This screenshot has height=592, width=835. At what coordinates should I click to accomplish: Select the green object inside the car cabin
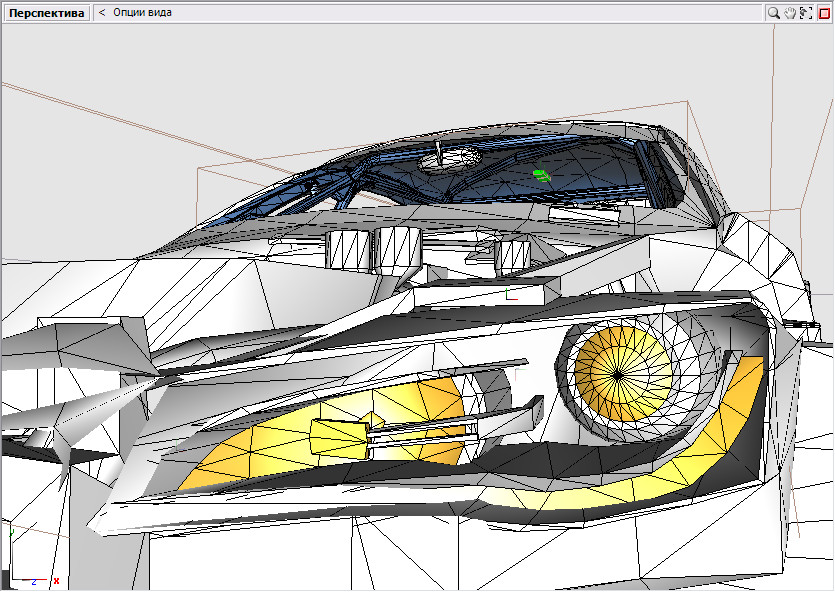click(x=541, y=175)
